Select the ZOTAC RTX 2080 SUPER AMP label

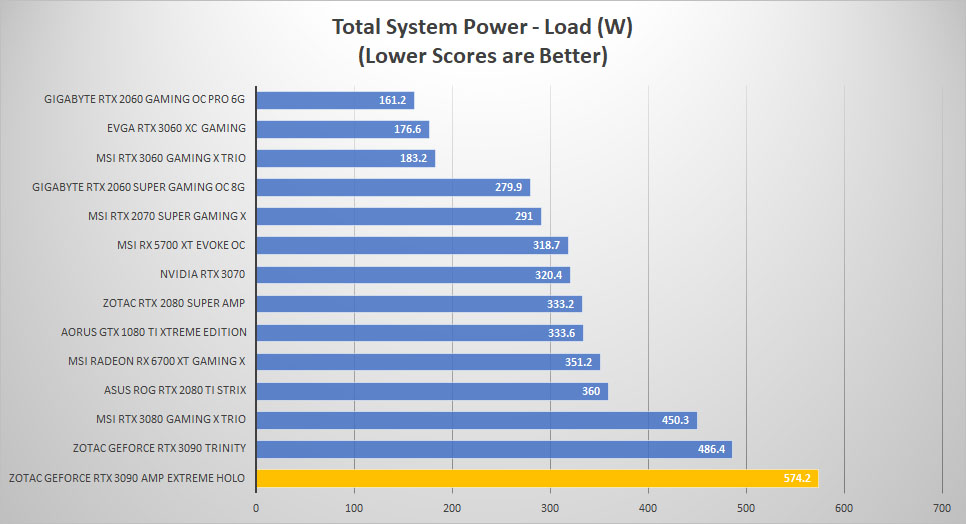click(174, 303)
